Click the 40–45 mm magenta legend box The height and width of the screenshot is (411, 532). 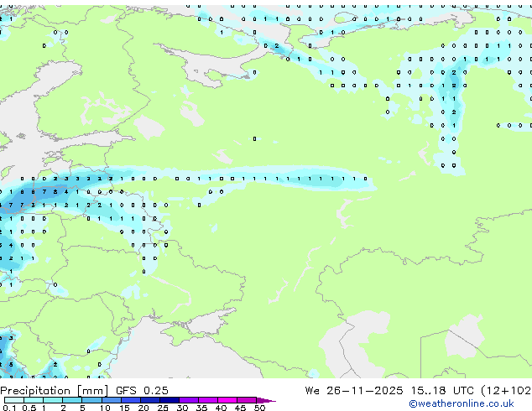click(227, 400)
